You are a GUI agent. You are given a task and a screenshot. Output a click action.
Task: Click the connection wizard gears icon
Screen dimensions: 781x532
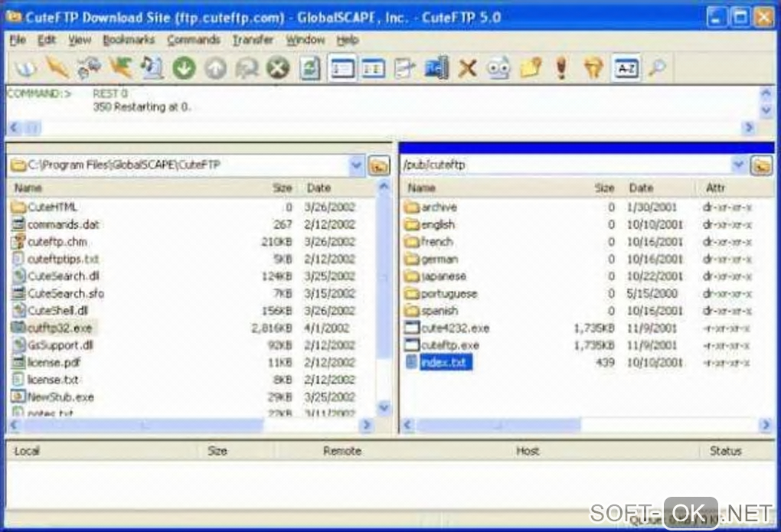click(89, 68)
